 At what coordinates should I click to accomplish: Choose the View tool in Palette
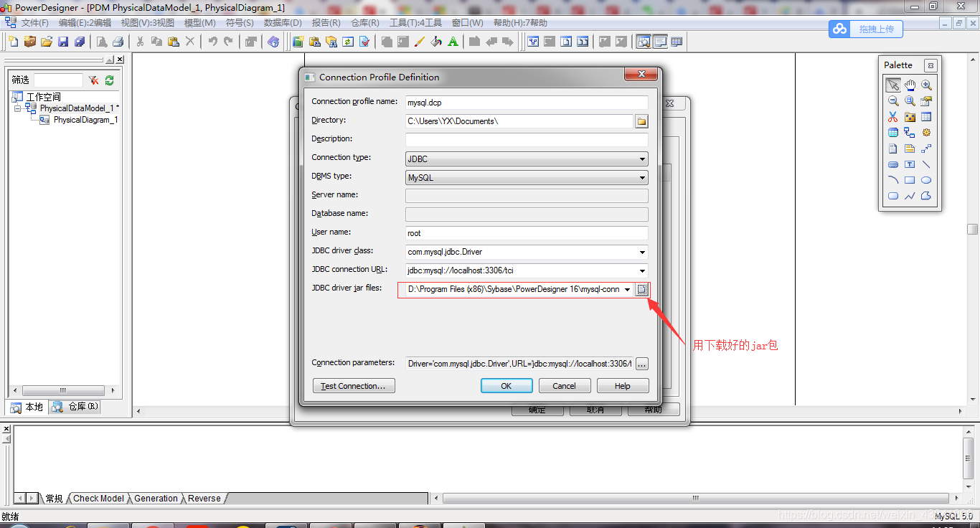click(x=893, y=133)
